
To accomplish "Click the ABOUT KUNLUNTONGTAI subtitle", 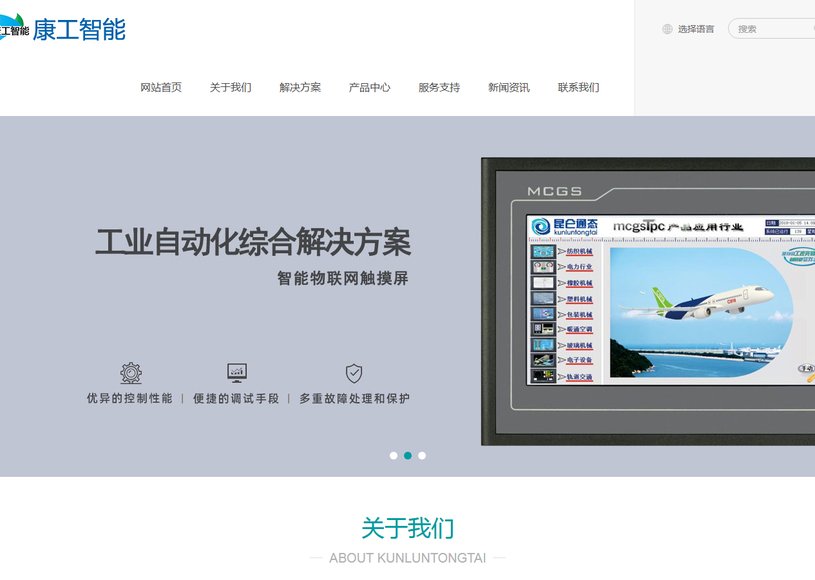I will (408, 558).
